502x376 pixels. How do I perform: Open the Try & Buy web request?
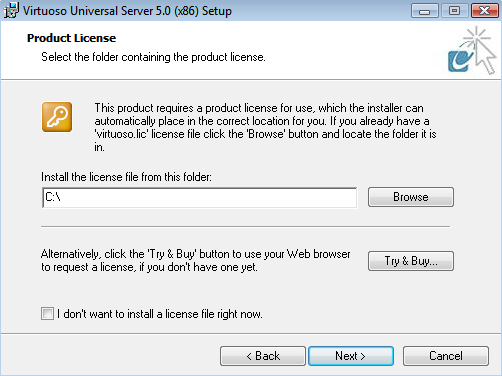coord(411,261)
